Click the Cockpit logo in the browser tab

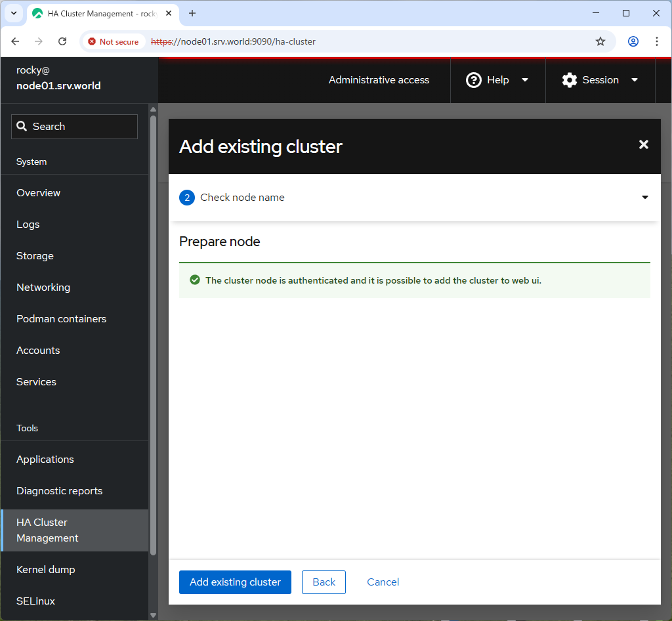click(x=36, y=13)
